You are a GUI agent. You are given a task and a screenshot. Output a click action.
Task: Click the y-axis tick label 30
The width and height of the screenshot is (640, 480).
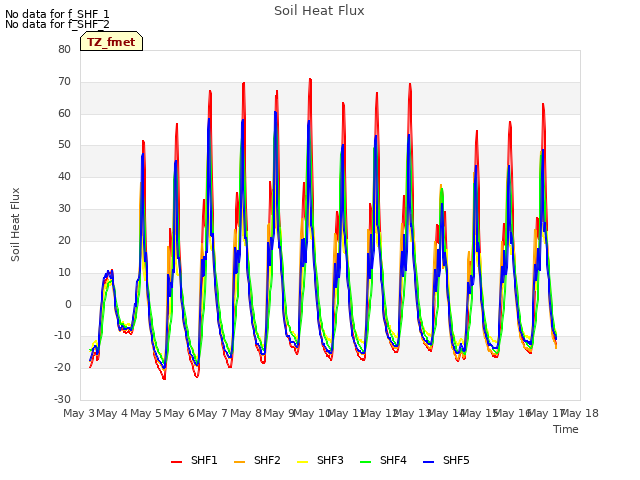point(64,209)
